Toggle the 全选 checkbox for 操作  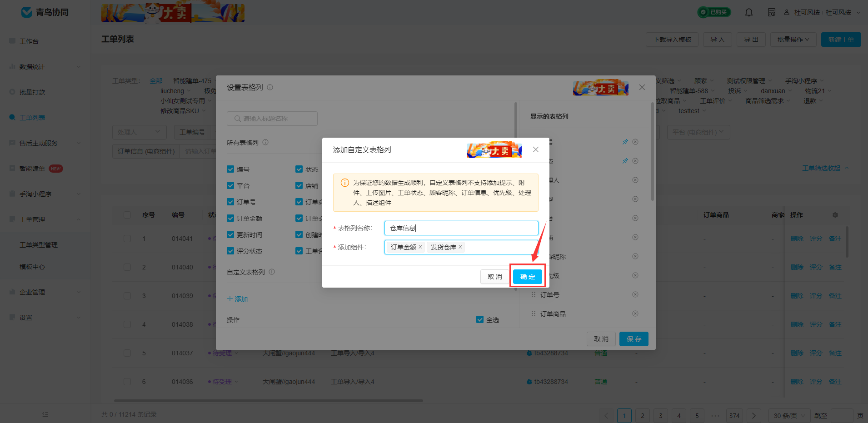[480, 319]
